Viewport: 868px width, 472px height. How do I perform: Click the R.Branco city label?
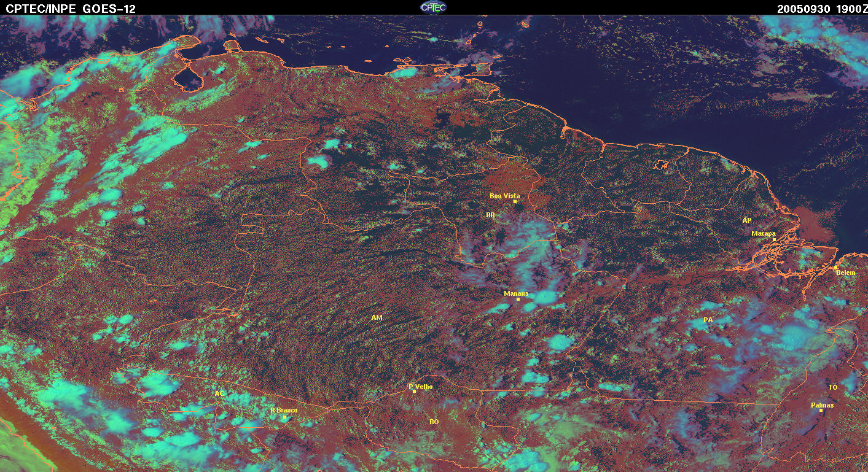coord(284,410)
